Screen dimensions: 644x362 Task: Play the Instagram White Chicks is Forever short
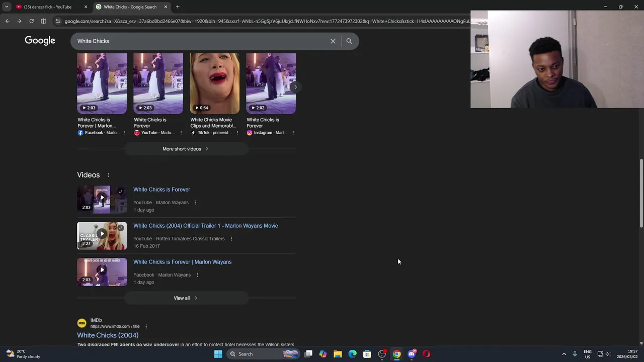coord(271,83)
